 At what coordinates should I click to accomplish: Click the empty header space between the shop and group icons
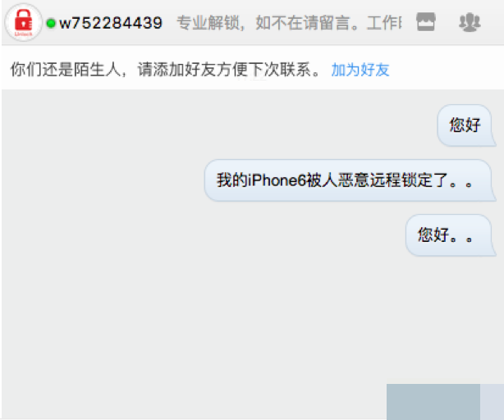447,22
